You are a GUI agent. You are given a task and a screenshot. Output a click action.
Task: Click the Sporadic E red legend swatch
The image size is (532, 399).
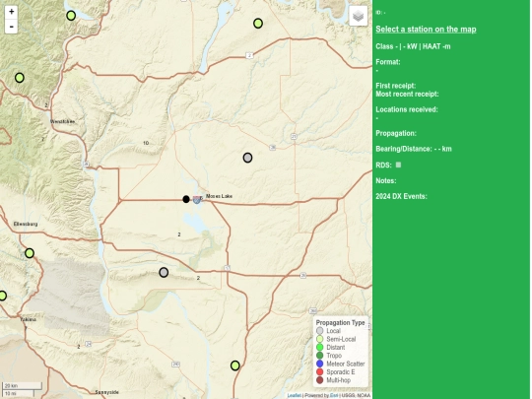click(319, 371)
